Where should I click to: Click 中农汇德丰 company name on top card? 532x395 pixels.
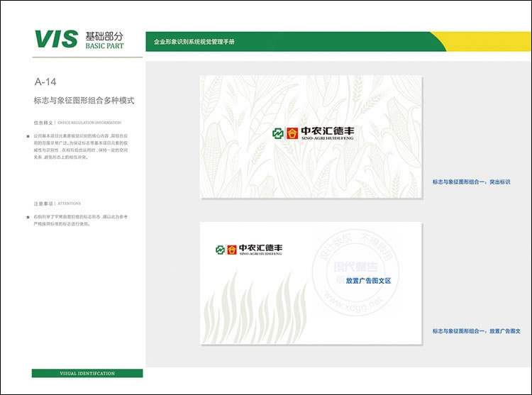point(326,132)
